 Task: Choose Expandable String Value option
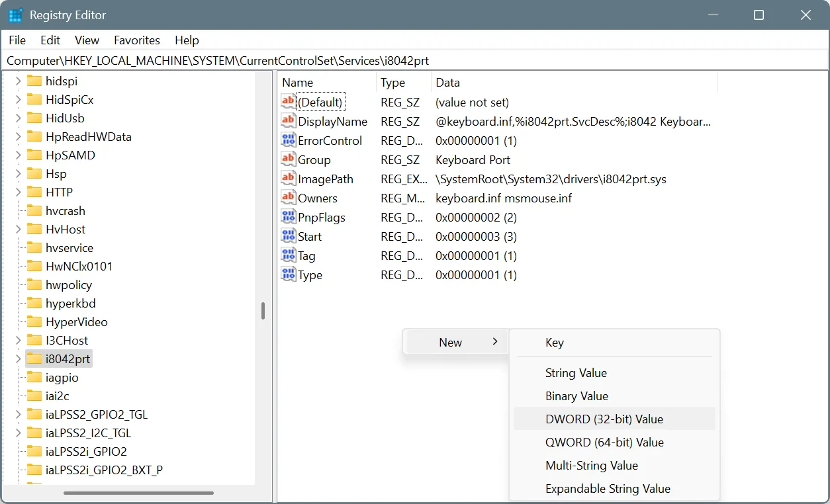click(614, 488)
